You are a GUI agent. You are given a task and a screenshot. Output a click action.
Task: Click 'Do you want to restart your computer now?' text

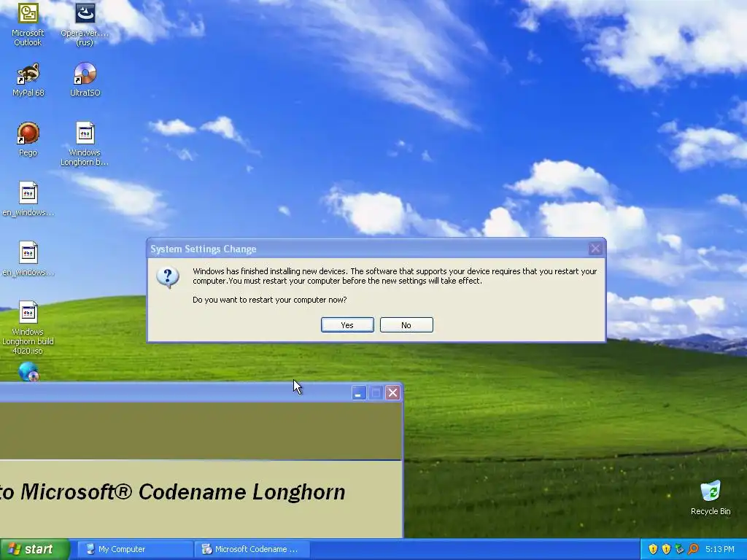tap(270, 300)
